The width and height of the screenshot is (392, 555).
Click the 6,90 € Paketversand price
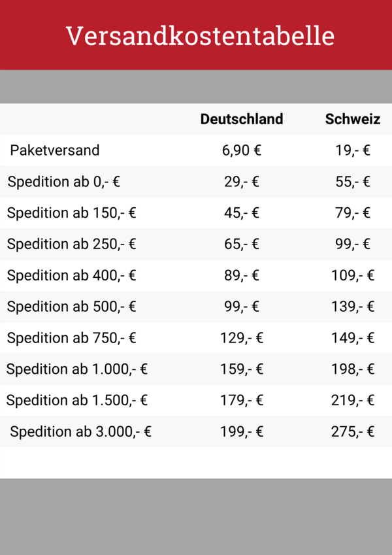[x=242, y=150]
